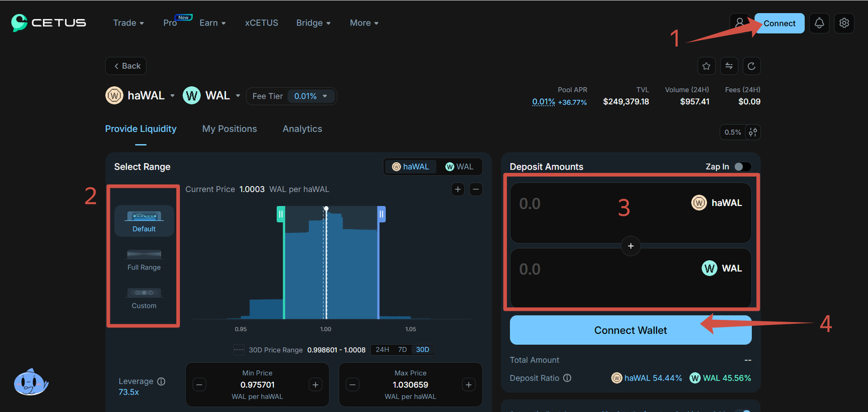Select the Full Range preset
The height and width of the screenshot is (412, 868).
(x=144, y=260)
